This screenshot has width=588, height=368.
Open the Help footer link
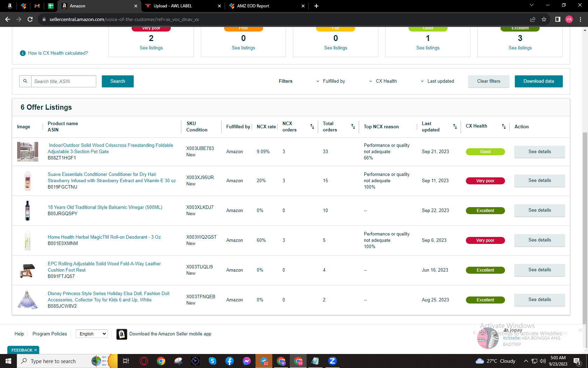click(x=19, y=334)
